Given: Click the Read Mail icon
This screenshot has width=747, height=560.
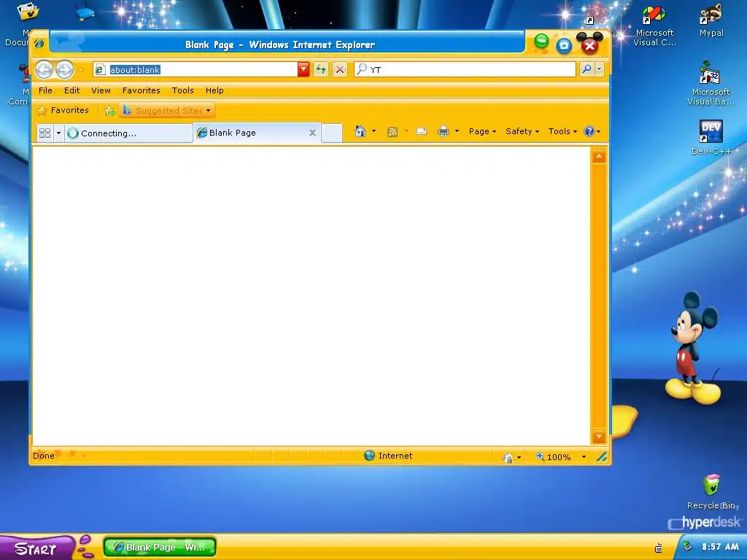Looking at the screenshot, I should point(422,131).
